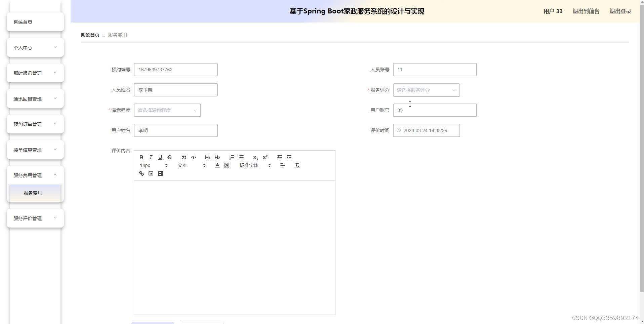Open text background color picker

[227, 165]
